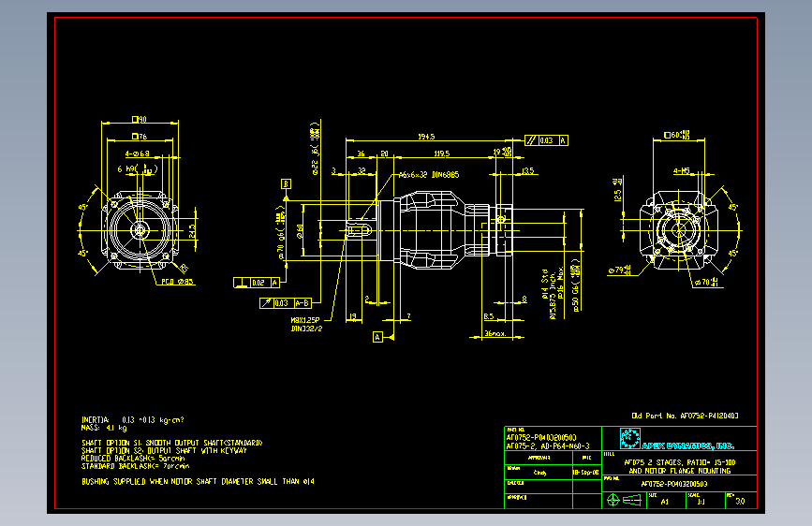812x526 pixels.
Task: Select the 24.5 dimension in left view
Action: tap(192, 231)
